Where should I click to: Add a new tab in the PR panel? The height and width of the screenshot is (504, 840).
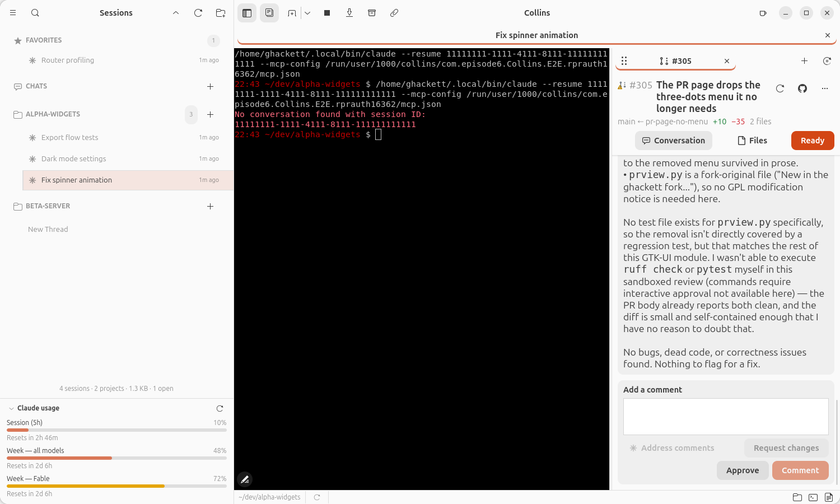point(804,61)
